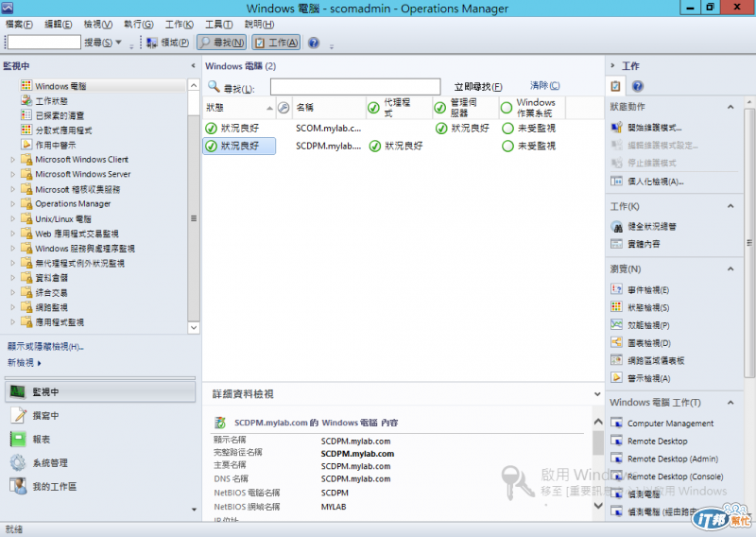Expand Unix/Linux 電腦 folder

point(13,218)
